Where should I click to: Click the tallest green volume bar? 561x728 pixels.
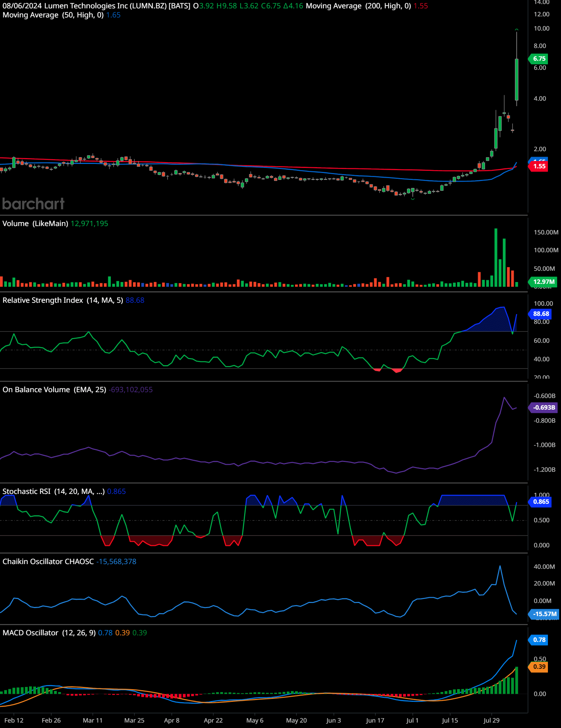pyautogui.click(x=496, y=257)
